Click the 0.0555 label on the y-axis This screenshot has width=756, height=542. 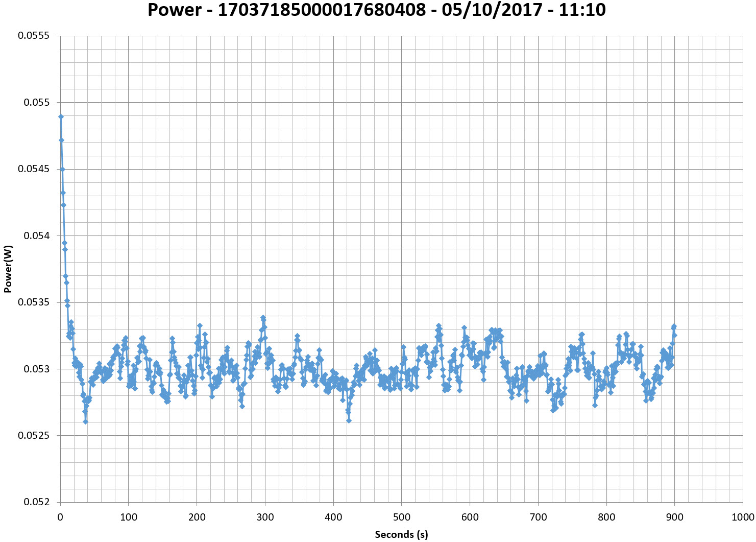coord(34,36)
